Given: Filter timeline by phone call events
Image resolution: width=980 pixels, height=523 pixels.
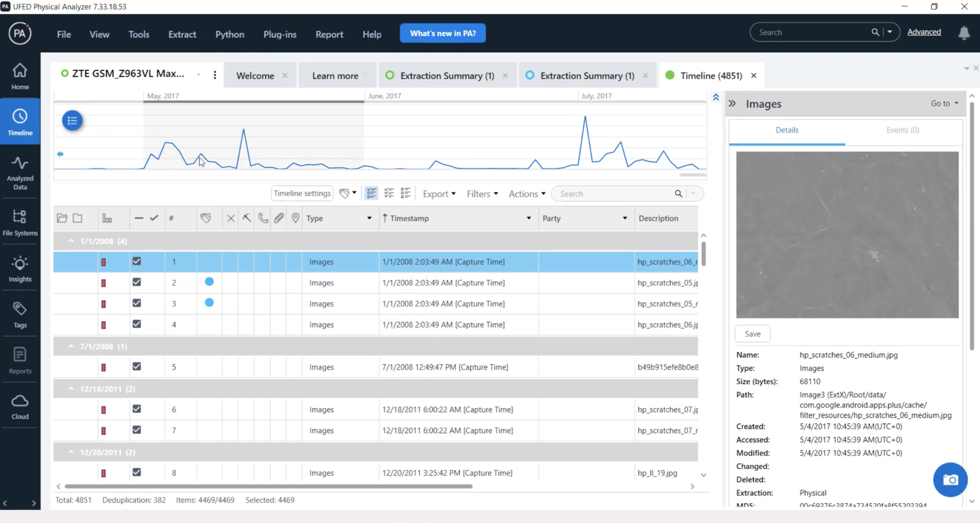Looking at the screenshot, I should (263, 218).
